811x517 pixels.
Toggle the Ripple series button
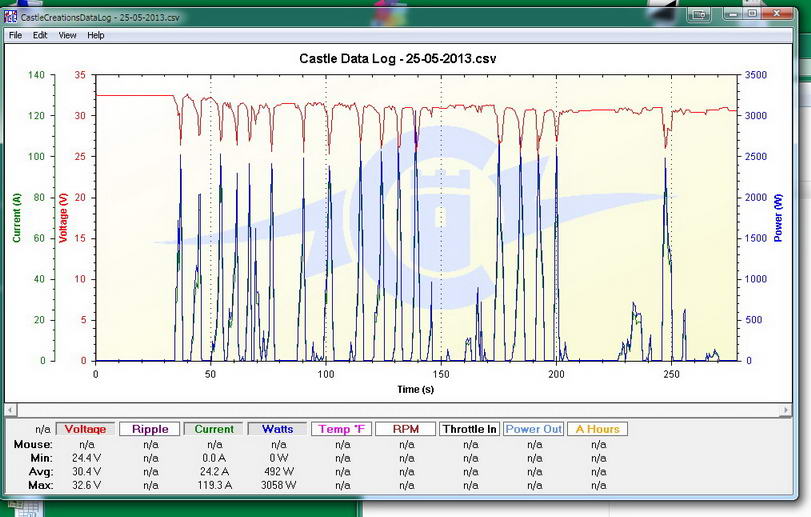pos(150,429)
